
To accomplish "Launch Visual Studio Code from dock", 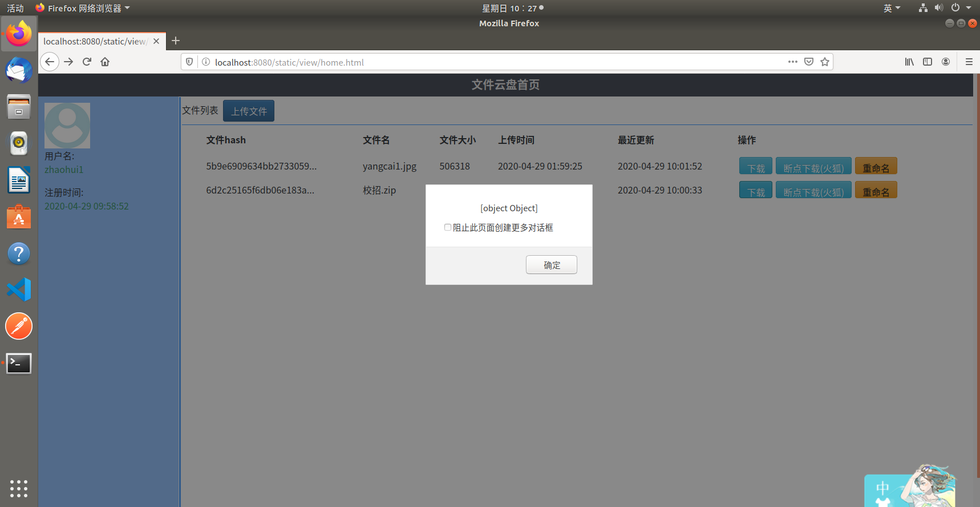I will point(19,289).
